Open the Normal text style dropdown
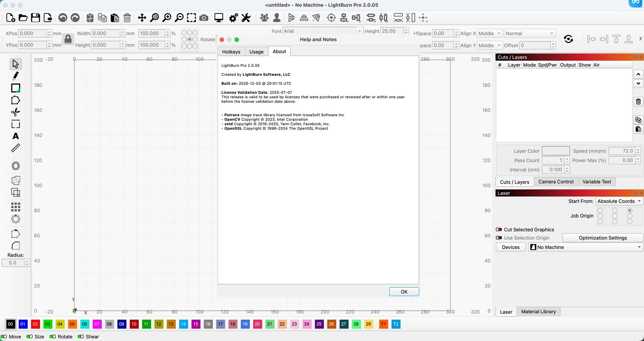 coord(530,34)
